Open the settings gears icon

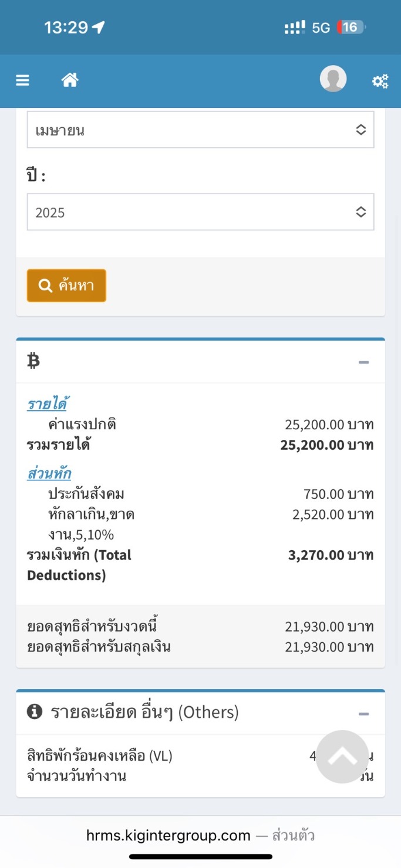380,82
